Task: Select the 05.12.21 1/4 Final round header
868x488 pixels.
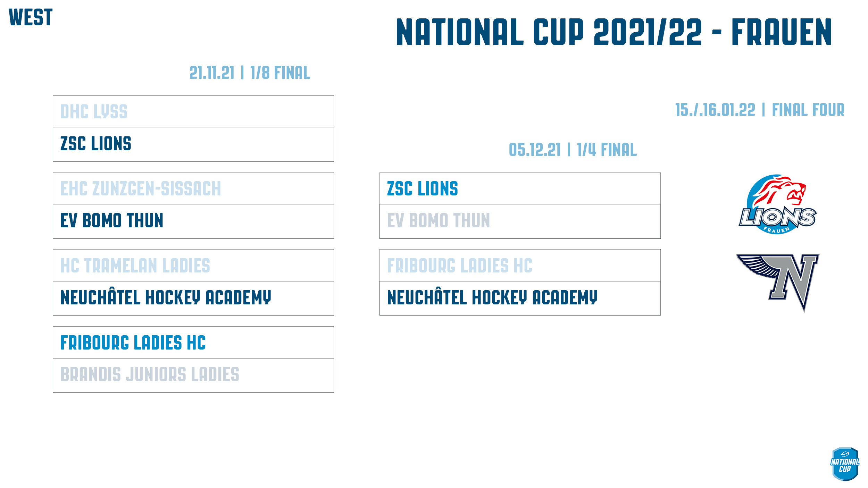Action: (x=573, y=150)
